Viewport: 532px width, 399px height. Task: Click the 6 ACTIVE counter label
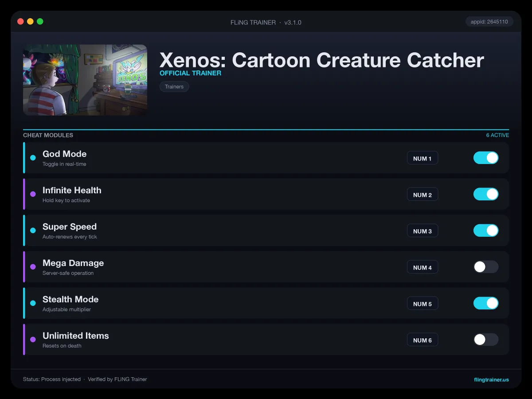[x=497, y=135]
